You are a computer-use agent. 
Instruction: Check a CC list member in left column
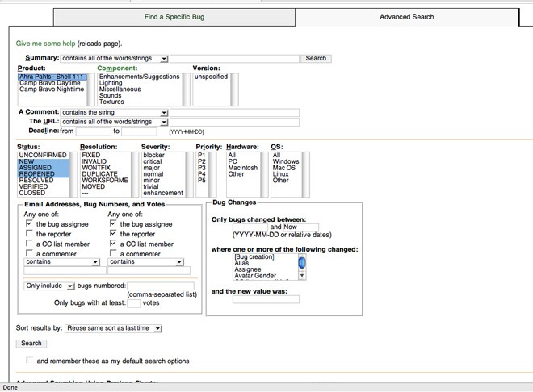pyautogui.click(x=29, y=244)
